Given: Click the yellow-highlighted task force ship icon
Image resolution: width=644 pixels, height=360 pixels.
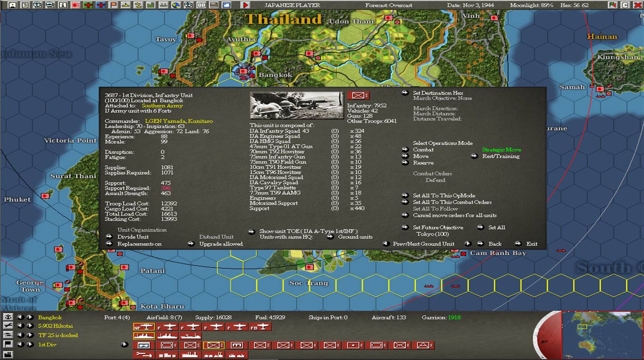Looking at the screenshot, I should click(143, 336).
